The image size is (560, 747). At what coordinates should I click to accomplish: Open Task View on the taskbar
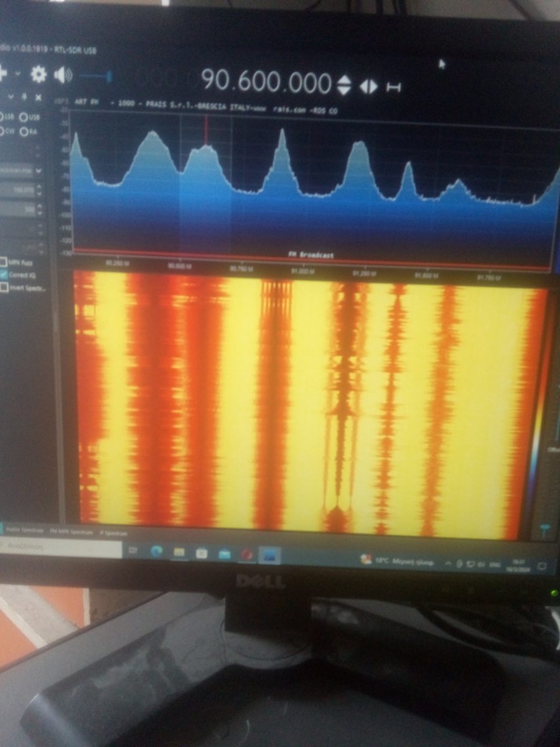134,552
